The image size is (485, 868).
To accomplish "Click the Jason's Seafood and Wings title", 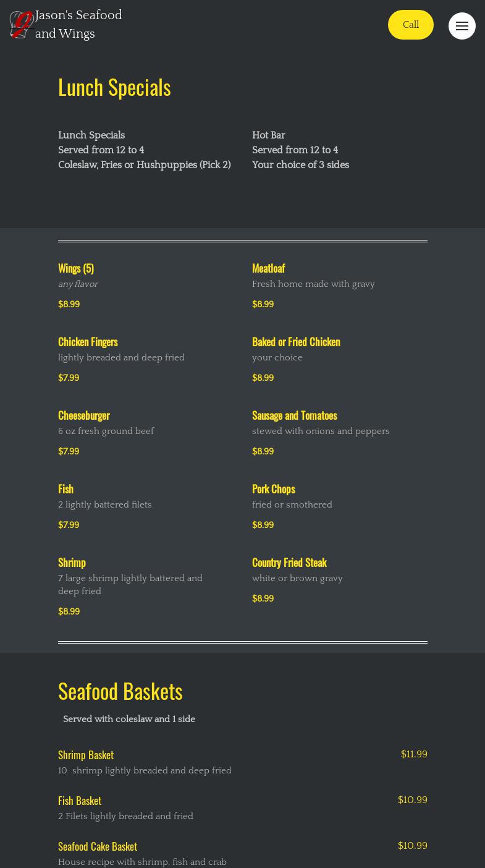I will point(78,25).
